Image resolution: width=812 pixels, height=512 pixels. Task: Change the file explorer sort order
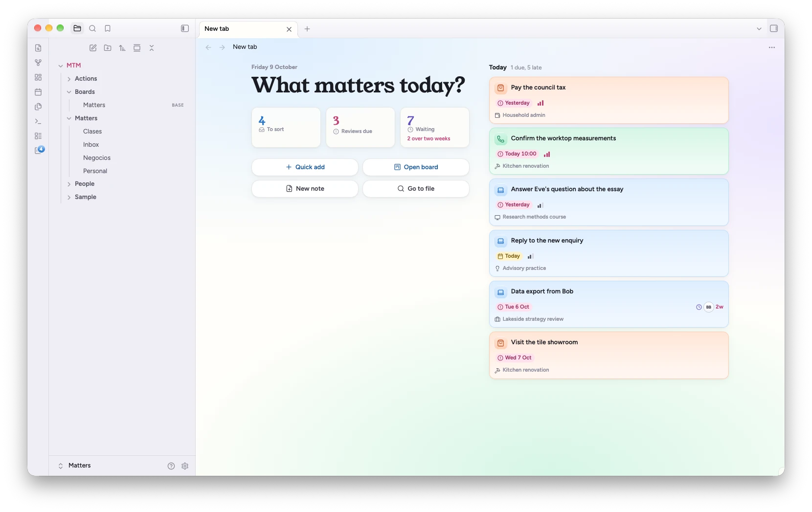(122, 48)
